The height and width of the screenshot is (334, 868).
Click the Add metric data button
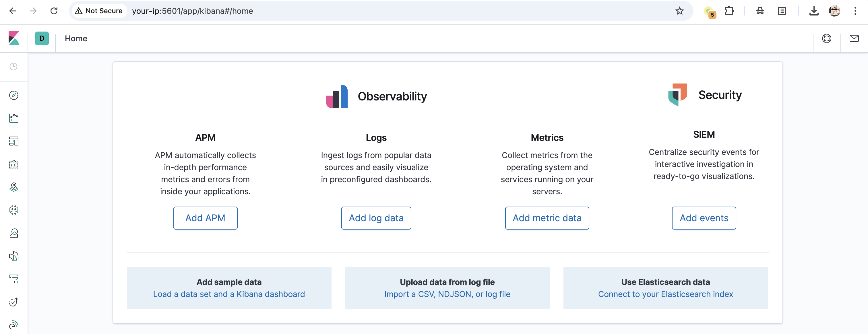click(547, 218)
